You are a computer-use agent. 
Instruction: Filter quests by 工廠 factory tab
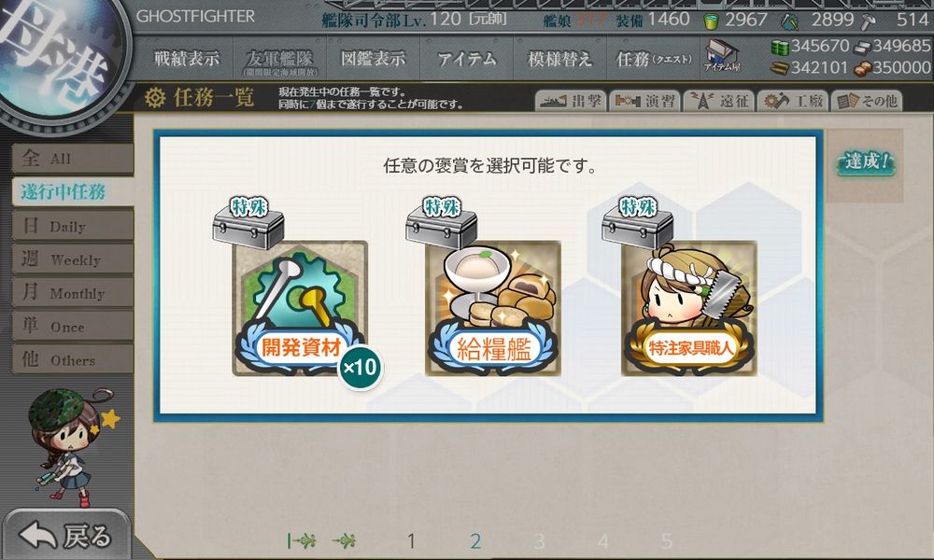click(793, 101)
